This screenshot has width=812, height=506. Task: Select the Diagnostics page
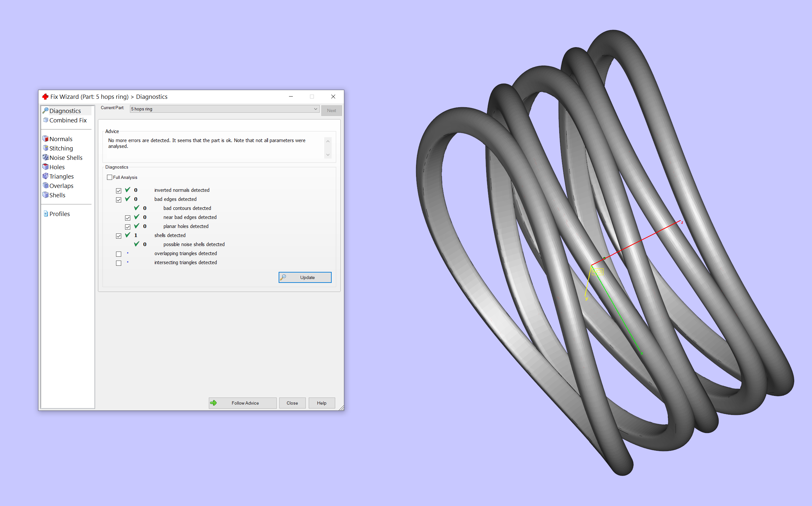(x=65, y=111)
